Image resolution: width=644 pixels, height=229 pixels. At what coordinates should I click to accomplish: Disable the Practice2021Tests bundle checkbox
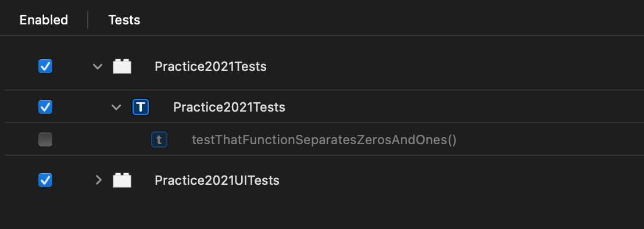point(45,66)
